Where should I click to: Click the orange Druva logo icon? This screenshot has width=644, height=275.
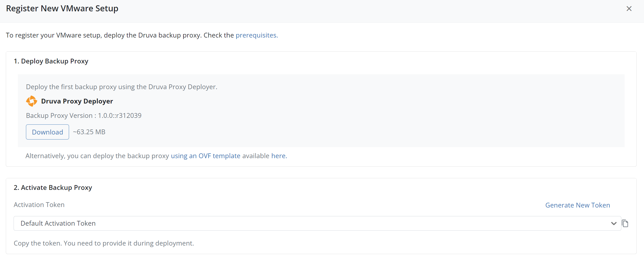point(31,101)
